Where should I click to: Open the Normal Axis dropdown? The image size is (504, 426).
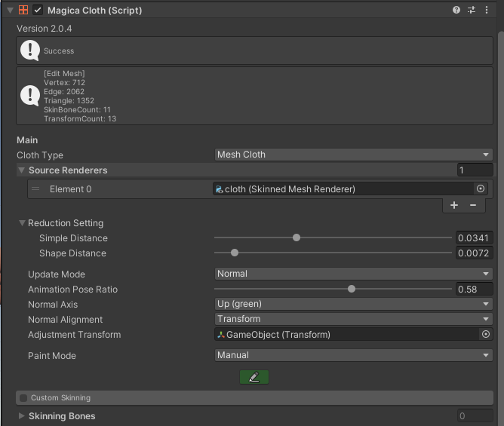click(x=353, y=304)
